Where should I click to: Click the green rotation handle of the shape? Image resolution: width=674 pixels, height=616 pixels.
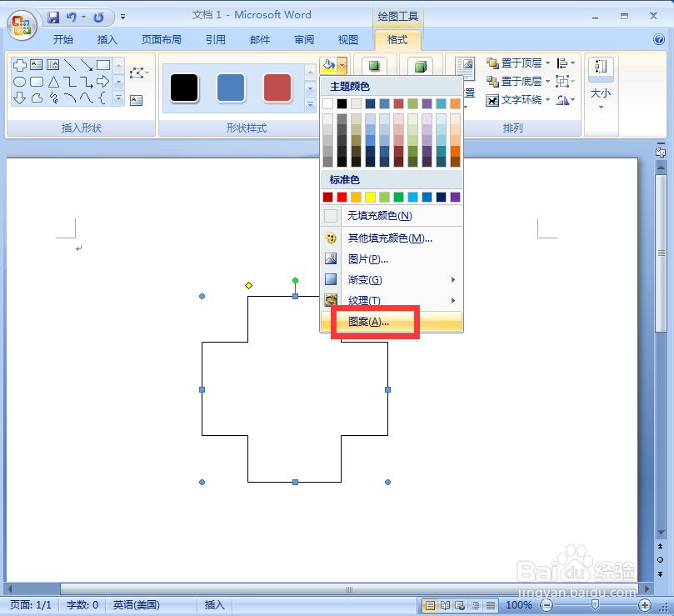click(x=295, y=280)
